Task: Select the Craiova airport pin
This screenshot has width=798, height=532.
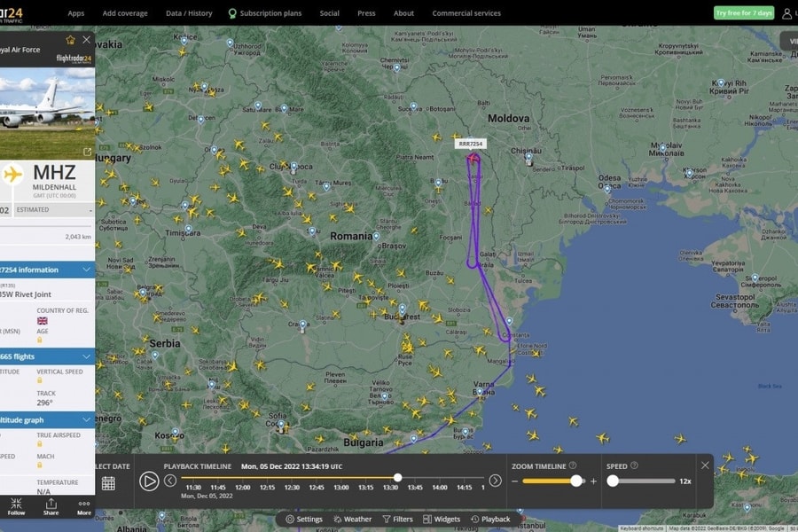Action: click(x=303, y=325)
